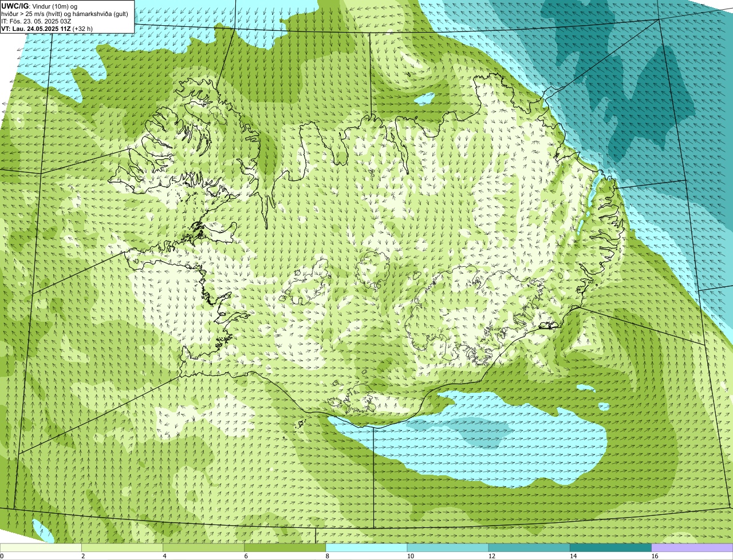
Task: Click the lavender legend swatch above 16
Action: [x=692, y=548]
